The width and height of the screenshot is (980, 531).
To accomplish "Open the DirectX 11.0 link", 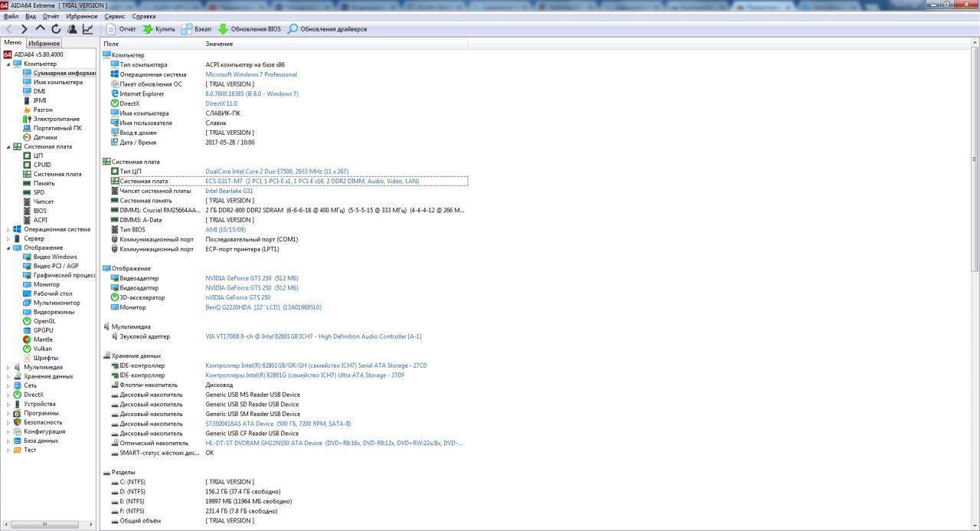I will (221, 103).
